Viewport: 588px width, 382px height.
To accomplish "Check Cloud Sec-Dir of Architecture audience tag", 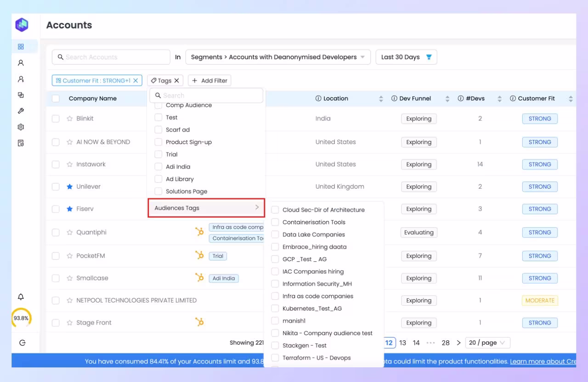I will 275,210.
